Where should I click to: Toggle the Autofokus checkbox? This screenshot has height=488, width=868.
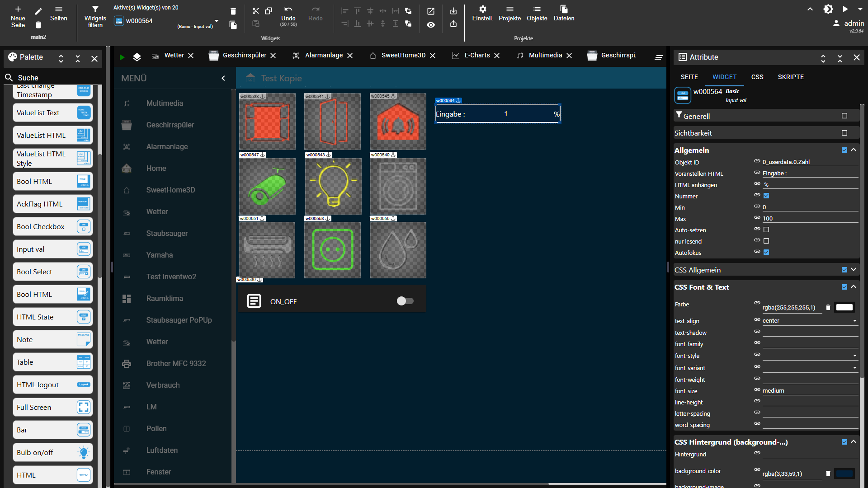pyautogui.click(x=767, y=252)
